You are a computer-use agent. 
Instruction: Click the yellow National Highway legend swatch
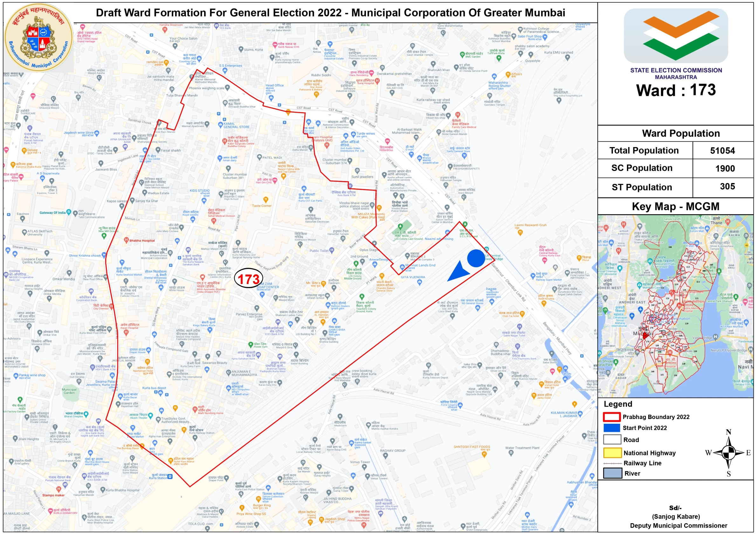click(612, 453)
